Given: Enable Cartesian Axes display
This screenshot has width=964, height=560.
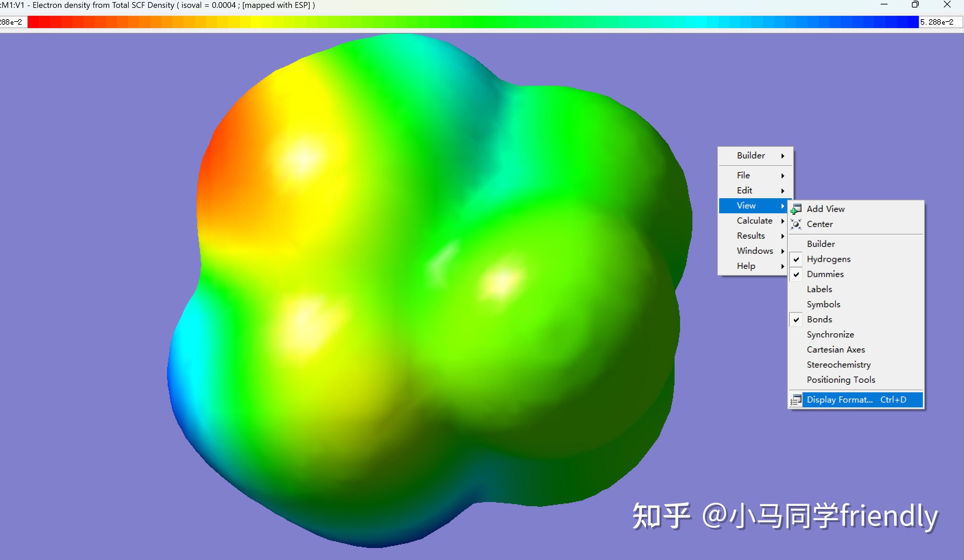Looking at the screenshot, I should coord(835,350).
